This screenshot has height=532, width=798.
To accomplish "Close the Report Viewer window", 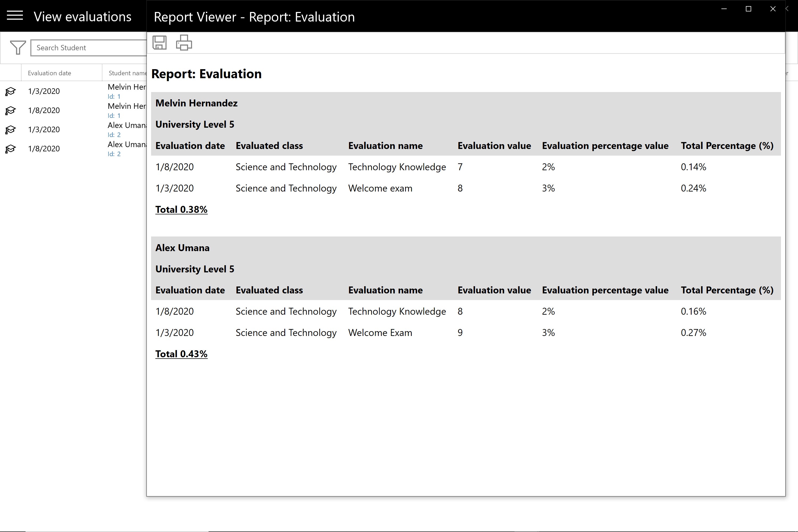I will pos(772,9).
